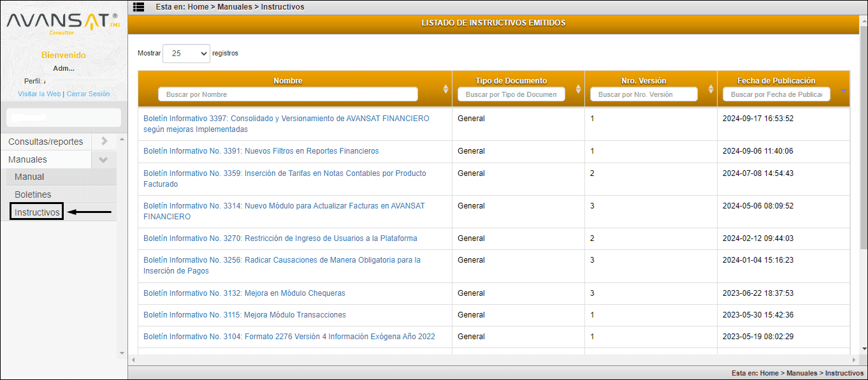This screenshot has height=380, width=868.
Task: Select Boletines in the sidebar
Action: (x=33, y=194)
